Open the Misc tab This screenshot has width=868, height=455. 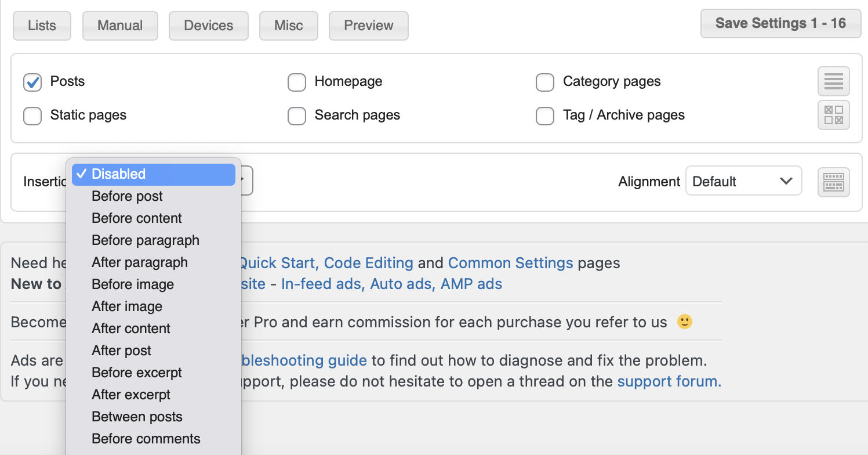[288, 26]
